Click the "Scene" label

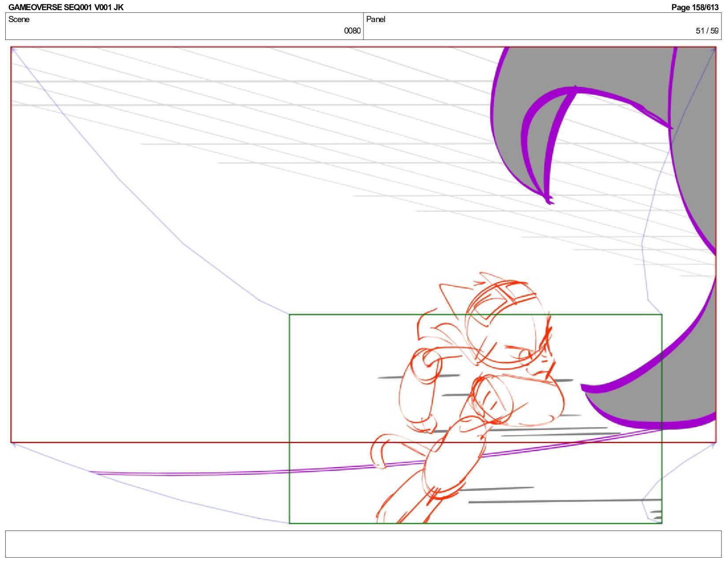(x=19, y=19)
